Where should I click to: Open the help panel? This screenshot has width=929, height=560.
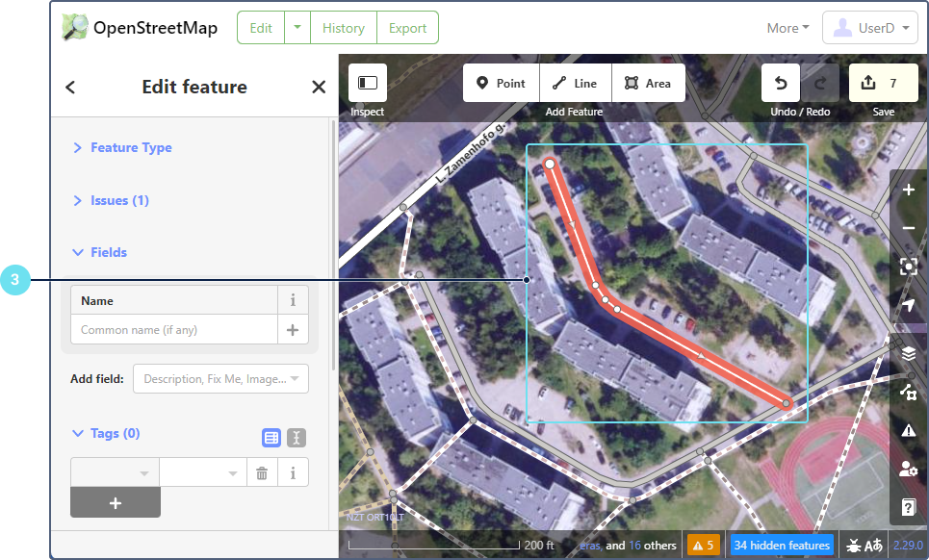(x=909, y=507)
